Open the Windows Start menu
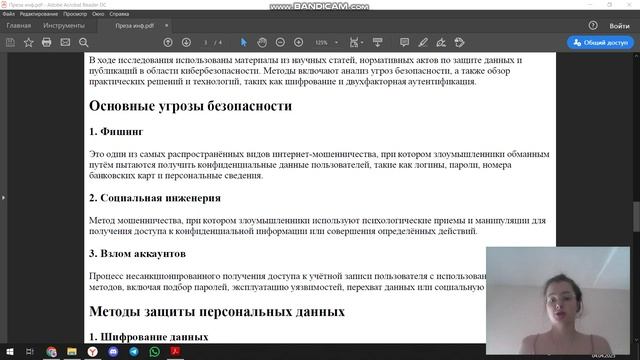 (9, 351)
